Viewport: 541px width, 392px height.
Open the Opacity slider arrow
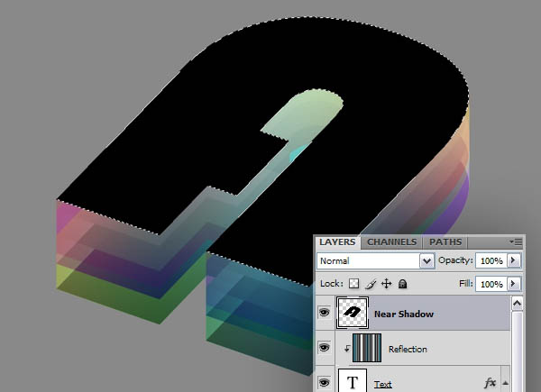514,260
